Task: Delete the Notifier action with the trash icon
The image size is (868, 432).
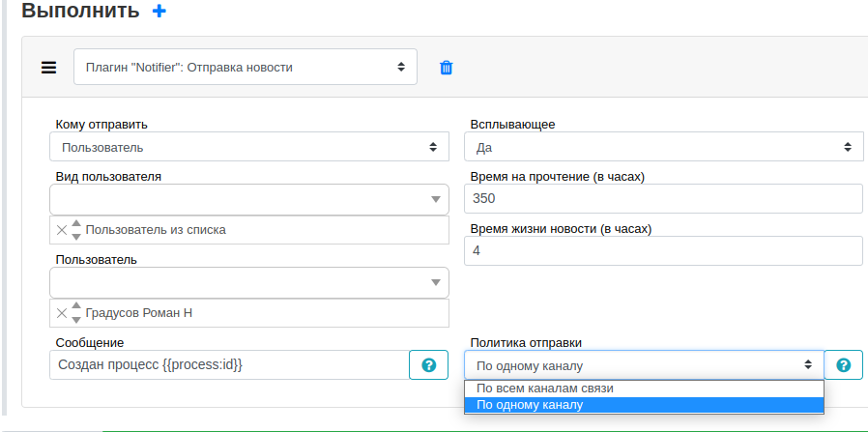Action: [447, 68]
